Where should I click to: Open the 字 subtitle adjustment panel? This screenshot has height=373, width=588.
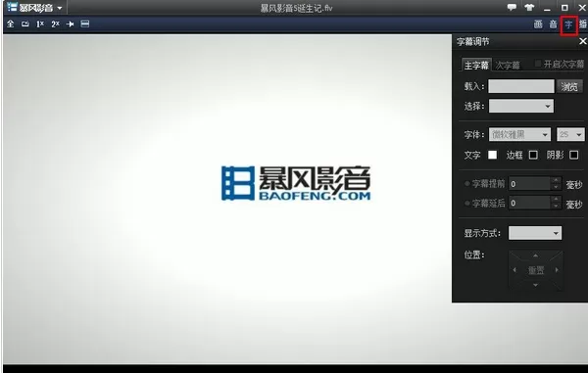568,24
